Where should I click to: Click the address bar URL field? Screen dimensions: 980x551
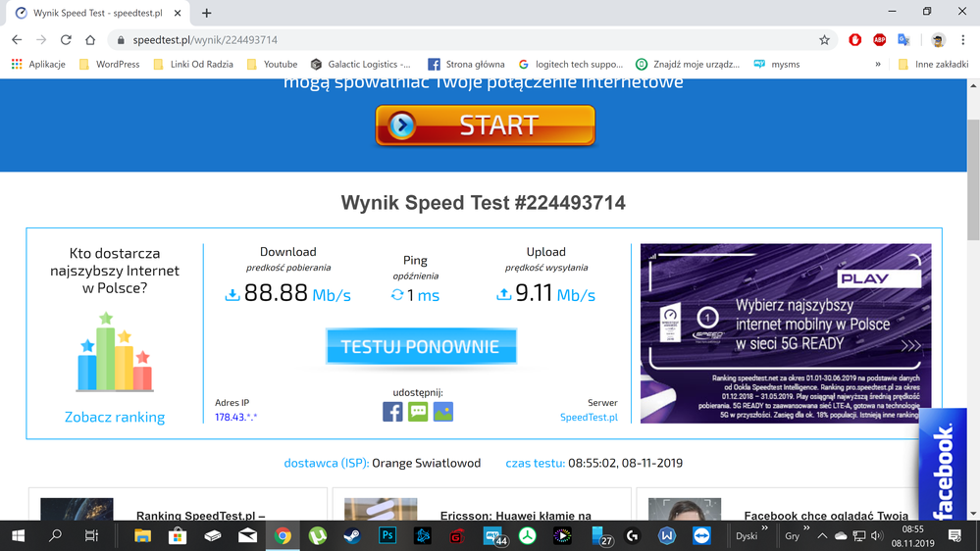tap(462, 40)
